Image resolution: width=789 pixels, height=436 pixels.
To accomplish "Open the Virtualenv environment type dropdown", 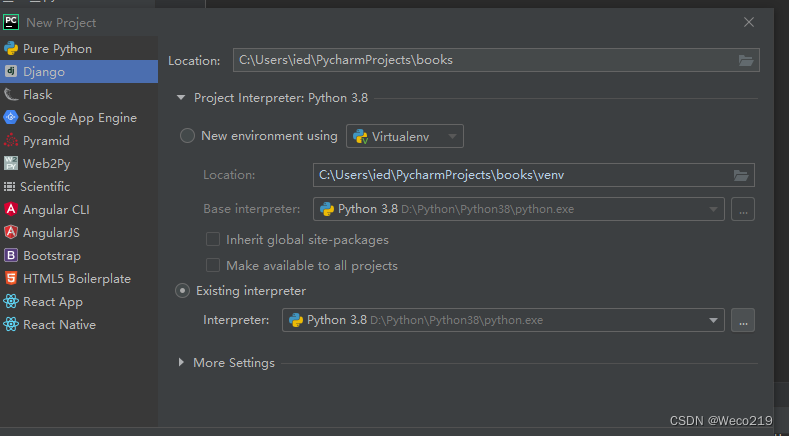I will [404, 136].
